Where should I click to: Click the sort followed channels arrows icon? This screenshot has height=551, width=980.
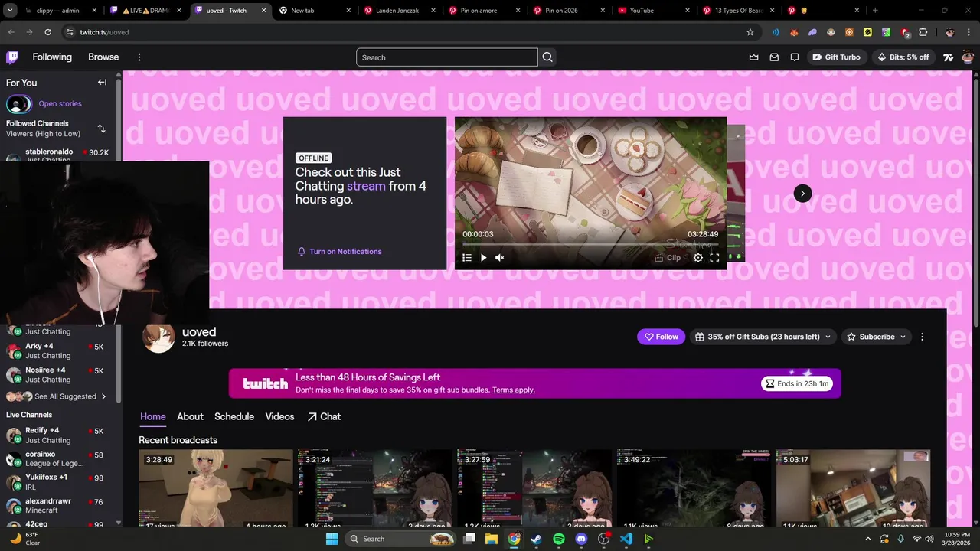click(102, 129)
